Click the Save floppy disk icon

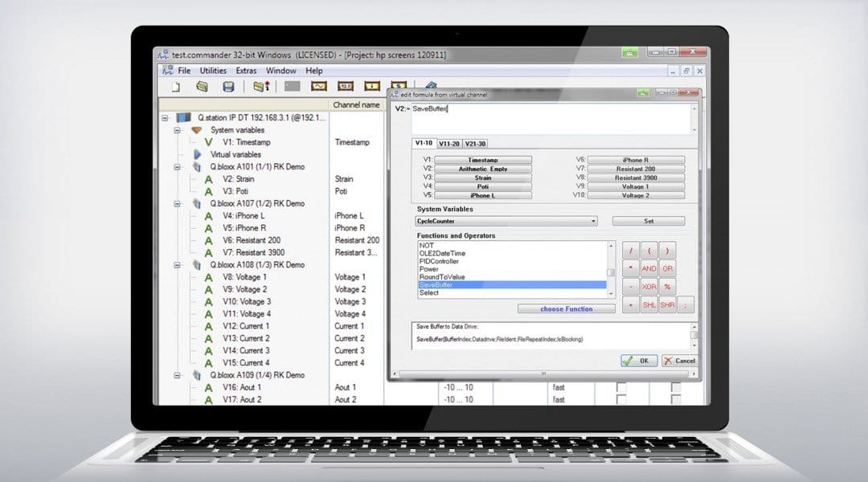(x=228, y=86)
